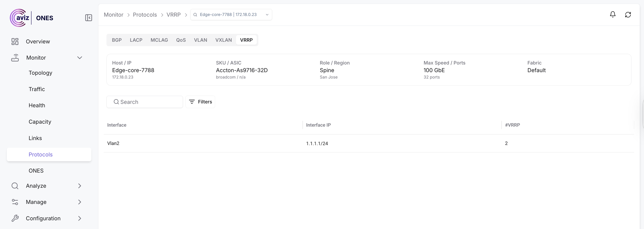Click the Configuration wrench icon
The image size is (644, 229).
[x=15, y=218]
